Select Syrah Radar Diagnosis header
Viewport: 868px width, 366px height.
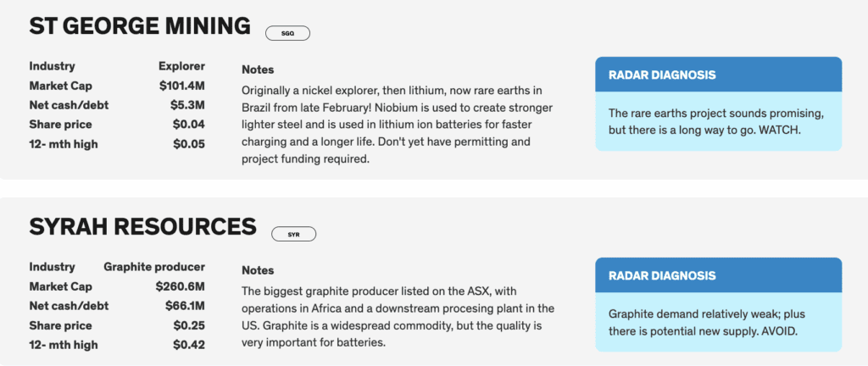pos(661,275)
